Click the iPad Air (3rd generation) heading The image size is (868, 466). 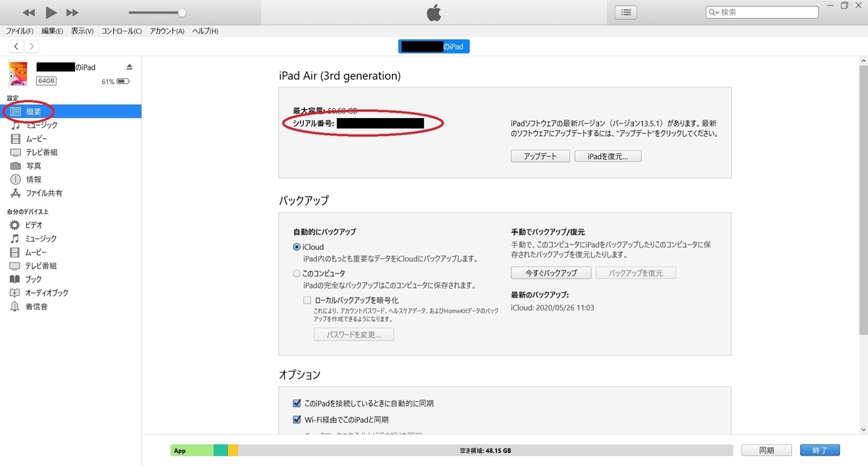click(339, 76)
